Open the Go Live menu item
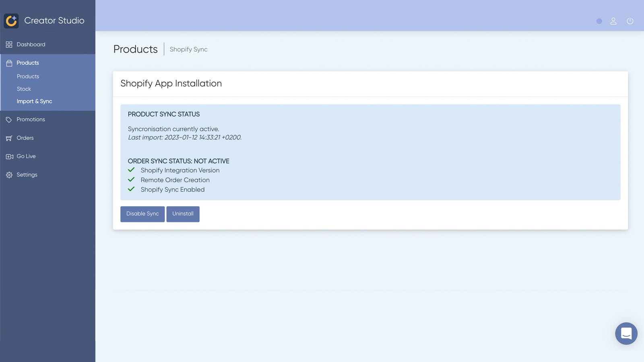Screen dimensions: 644x362 click(x=47, y=156)
